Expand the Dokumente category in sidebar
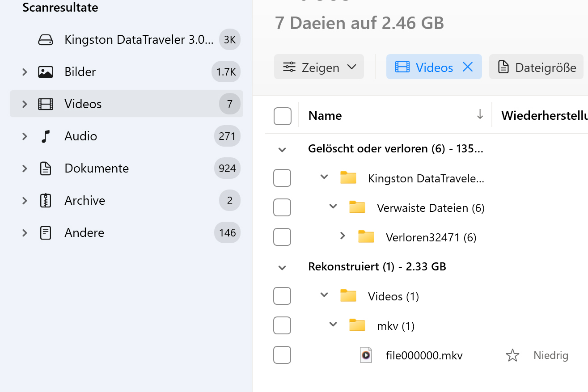 coord(25,168)
